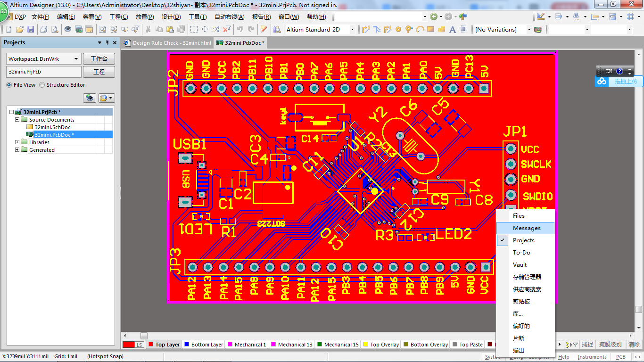Click the Save icon in the toolbar
Image resolution: width=644 pixels, height=362 pixels.
(x=31, y=29)
